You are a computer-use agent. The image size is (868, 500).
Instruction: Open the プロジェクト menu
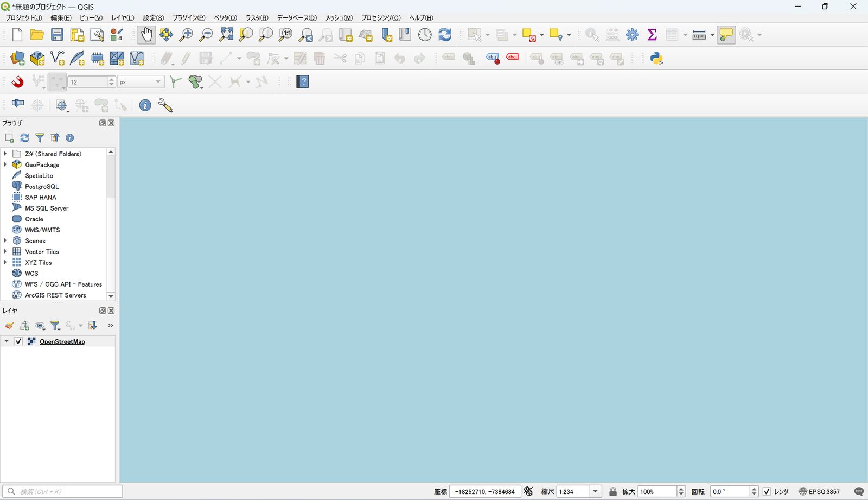23,18
